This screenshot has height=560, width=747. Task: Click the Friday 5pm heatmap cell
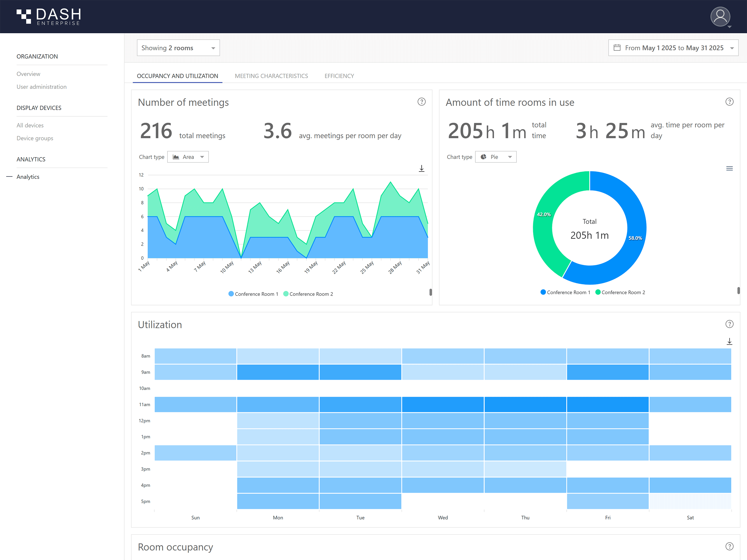click(x=608, y=501)
